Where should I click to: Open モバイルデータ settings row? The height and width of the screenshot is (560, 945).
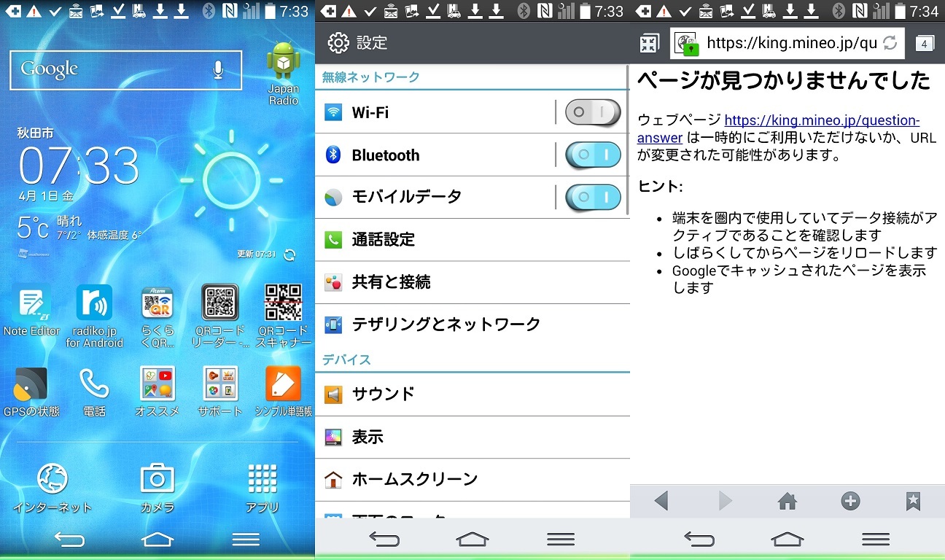472,197
